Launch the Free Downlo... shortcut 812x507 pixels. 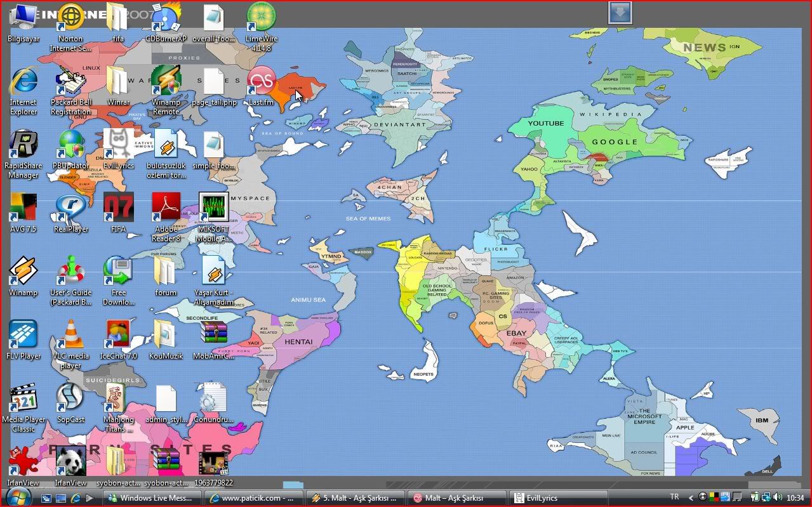pyautogui.click(x=118, y=281)
